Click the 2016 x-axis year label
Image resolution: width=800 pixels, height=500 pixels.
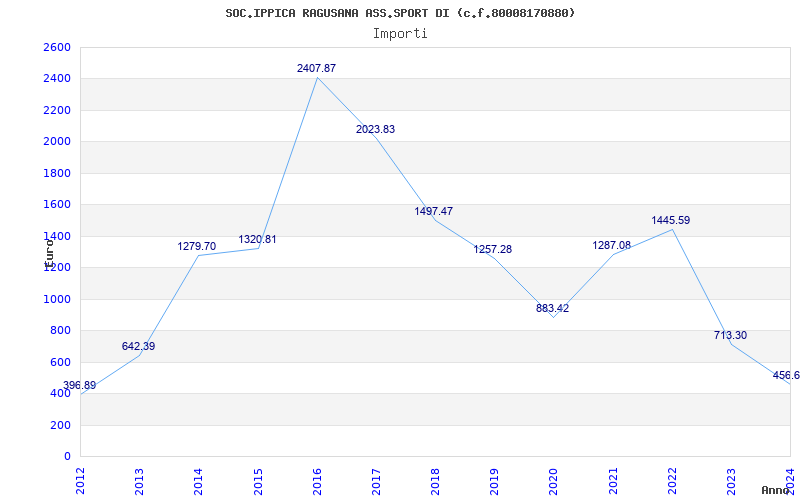317,482
